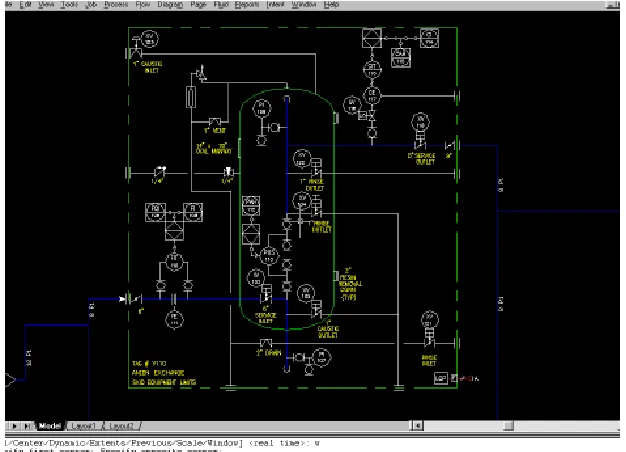Screen dimensions: 626x452
Task: Select the PDIS 112 instrument bubble
Action: tap(269, 256)
